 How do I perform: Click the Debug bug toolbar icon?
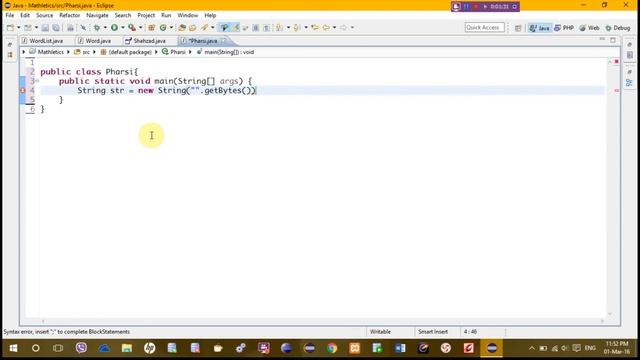pos(97,28)
